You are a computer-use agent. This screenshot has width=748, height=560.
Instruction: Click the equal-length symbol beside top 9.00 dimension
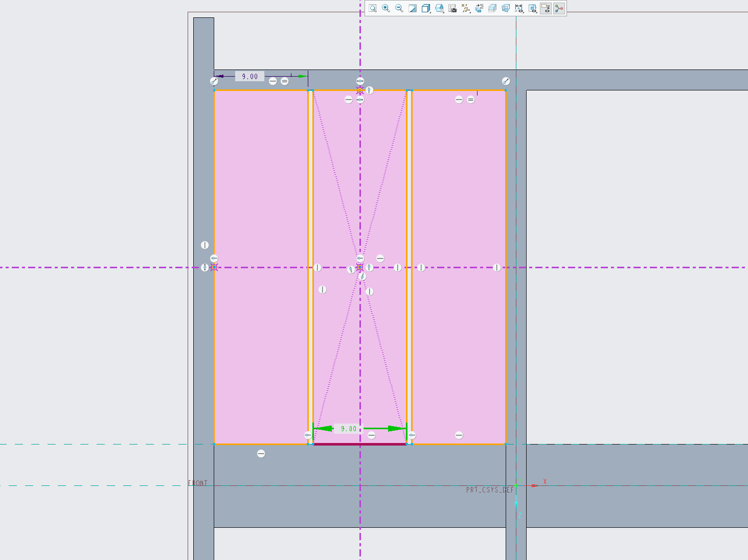tap(285, 81)
